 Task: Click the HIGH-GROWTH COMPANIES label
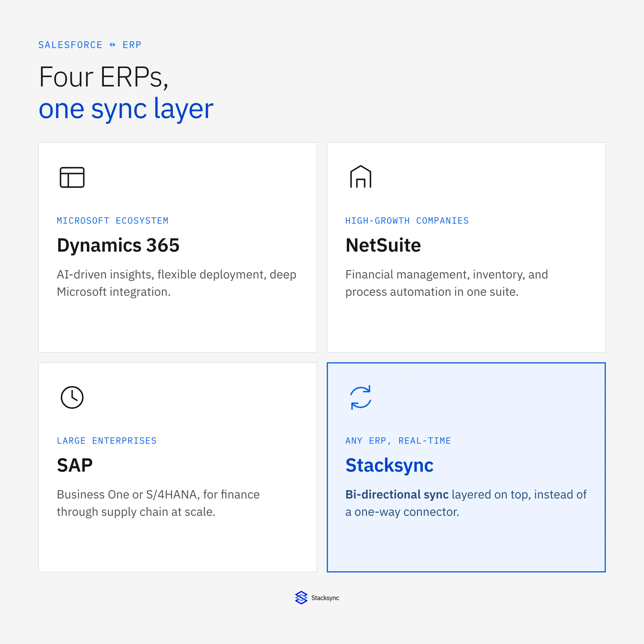coord(407,221)
